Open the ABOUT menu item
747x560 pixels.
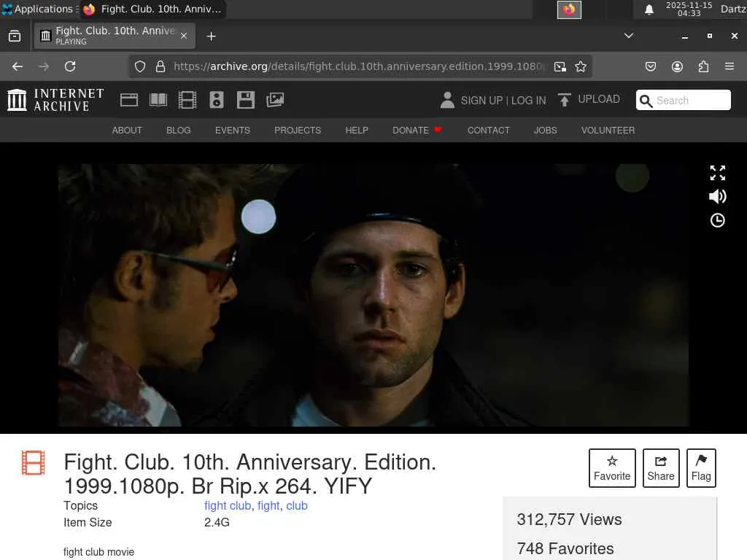tap(127, 131)
